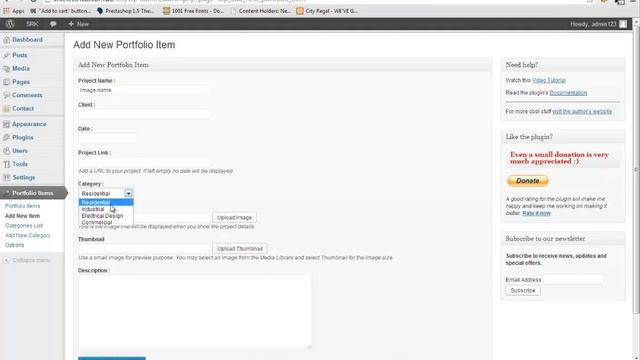Click the Appearance icon in the sidebar
The height and width of the screenshot is (360, 640).
click(7, 124)
